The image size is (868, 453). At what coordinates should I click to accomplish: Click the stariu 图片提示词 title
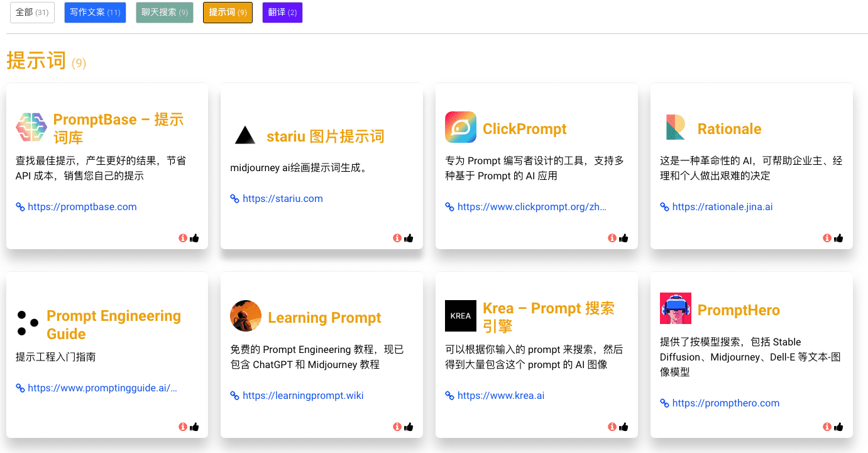[326, 137]
